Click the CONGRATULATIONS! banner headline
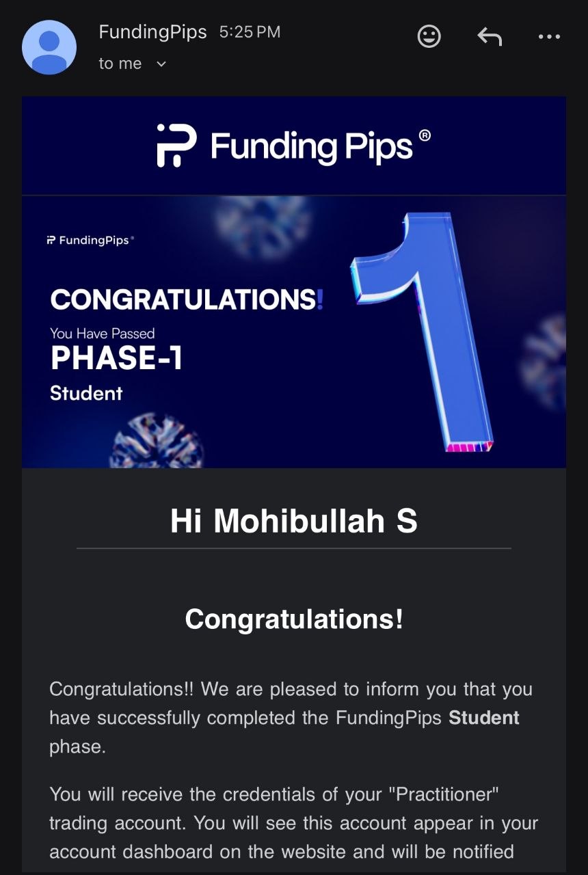This screenshot has width=588, height=875. point(186,299)
